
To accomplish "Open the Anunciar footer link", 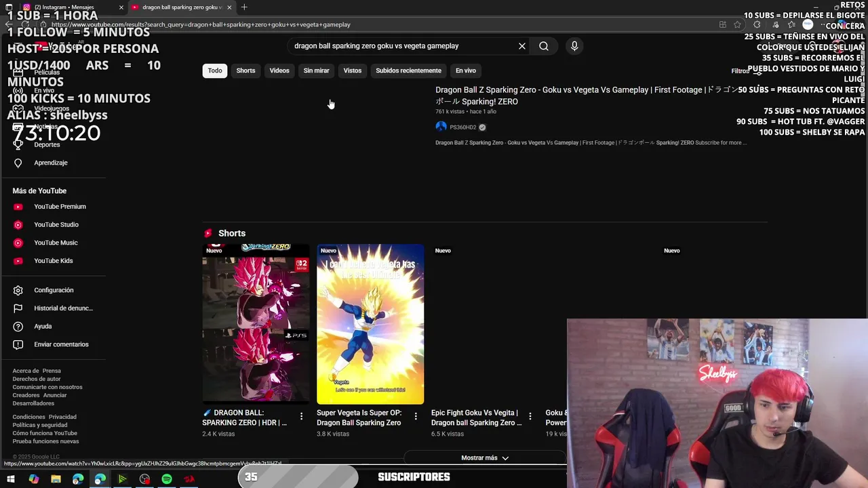I will pyautogui.click(x=55, y=395).
